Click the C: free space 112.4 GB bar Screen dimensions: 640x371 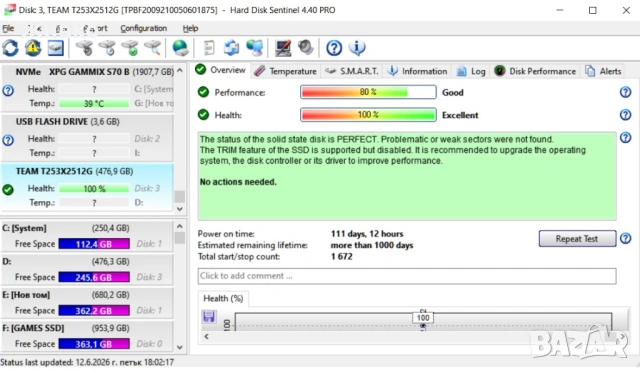click(94, 244)
